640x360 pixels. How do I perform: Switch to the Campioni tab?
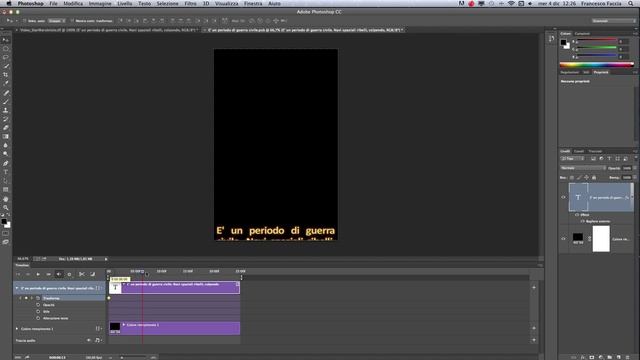[582, 33]
